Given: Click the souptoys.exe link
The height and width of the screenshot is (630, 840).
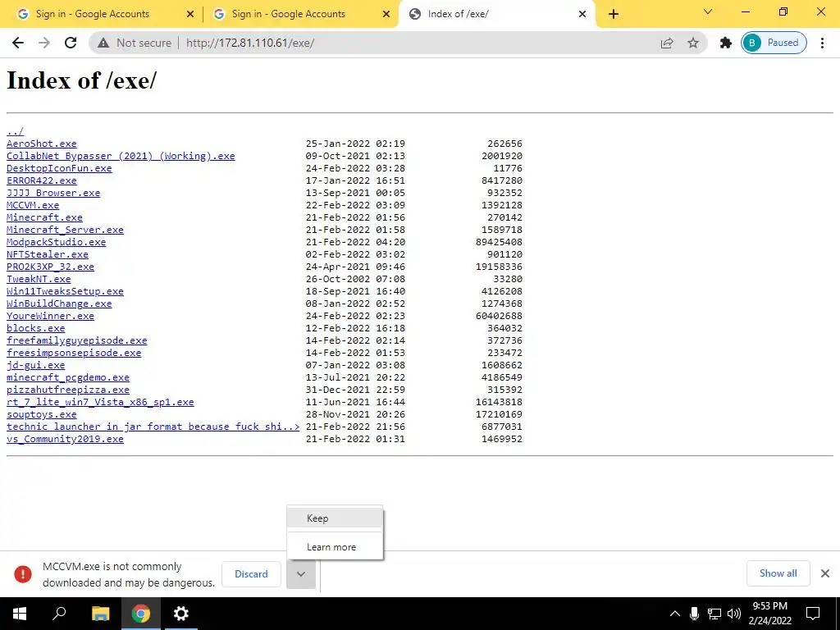Looking at the screenshot, I should pos(41,414).
